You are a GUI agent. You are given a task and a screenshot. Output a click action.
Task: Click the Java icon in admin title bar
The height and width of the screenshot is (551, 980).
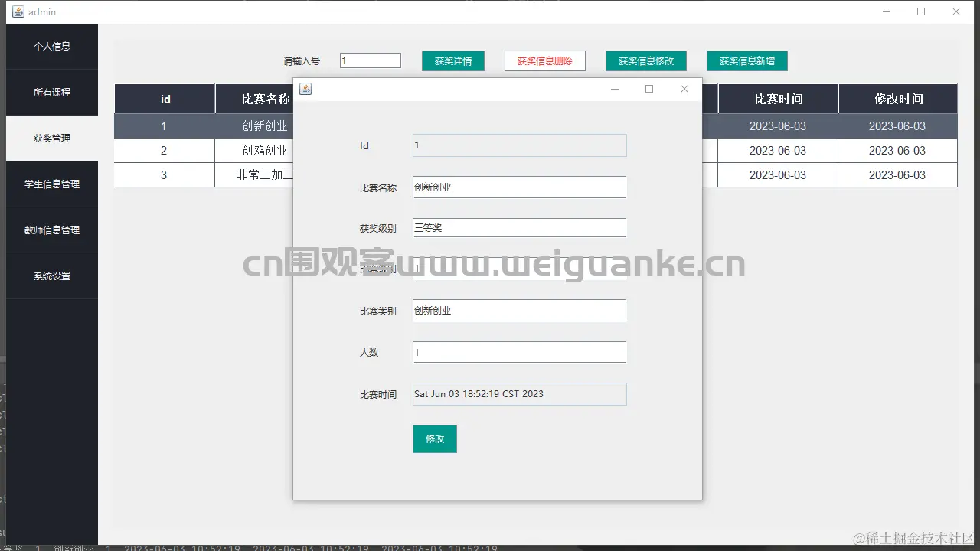(x=18, y=11)
